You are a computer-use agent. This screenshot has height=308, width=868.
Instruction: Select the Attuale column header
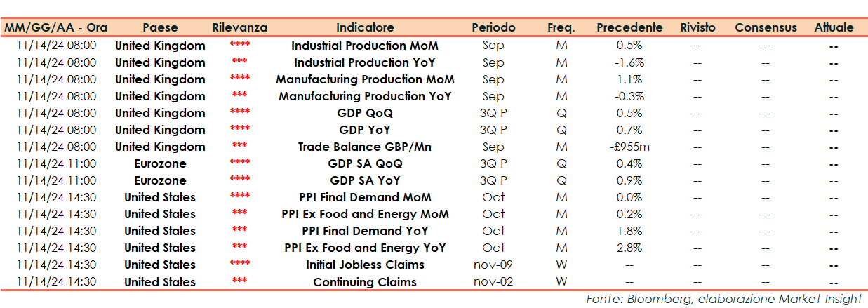(834, 28)
